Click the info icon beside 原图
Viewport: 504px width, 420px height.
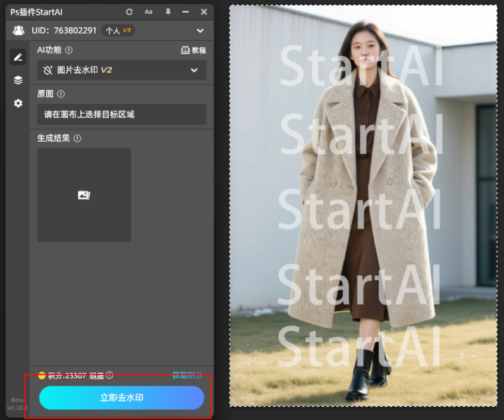61,94
